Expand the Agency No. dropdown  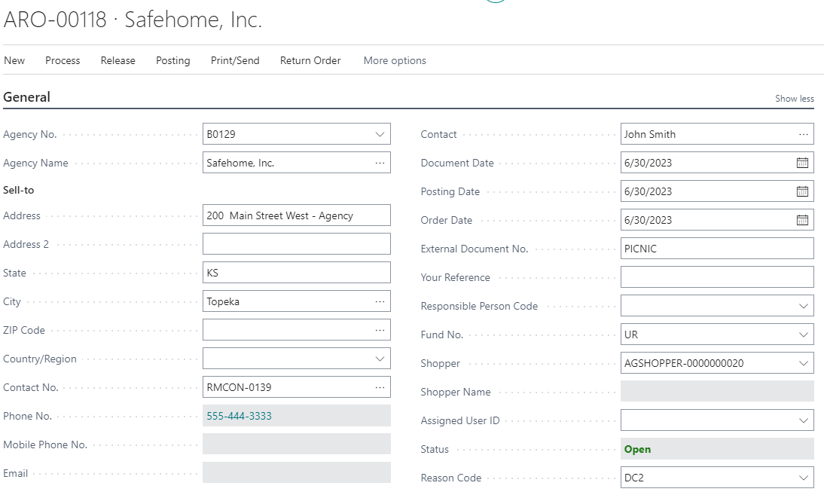(380, 134)
